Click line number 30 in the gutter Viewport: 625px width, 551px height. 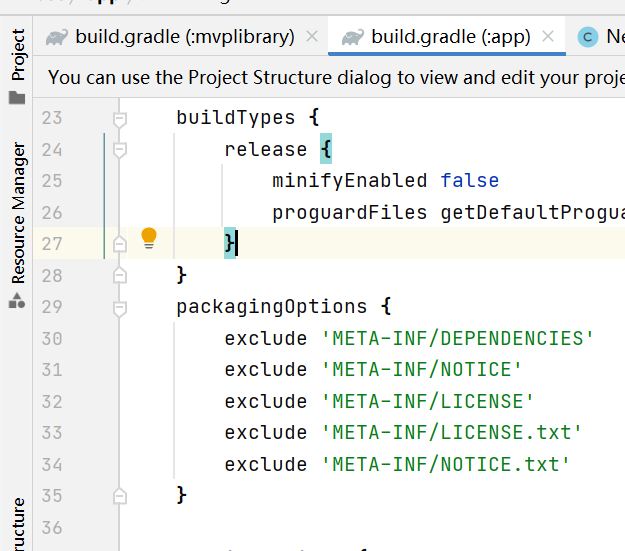pyautogui.click(x=52, y=339)
